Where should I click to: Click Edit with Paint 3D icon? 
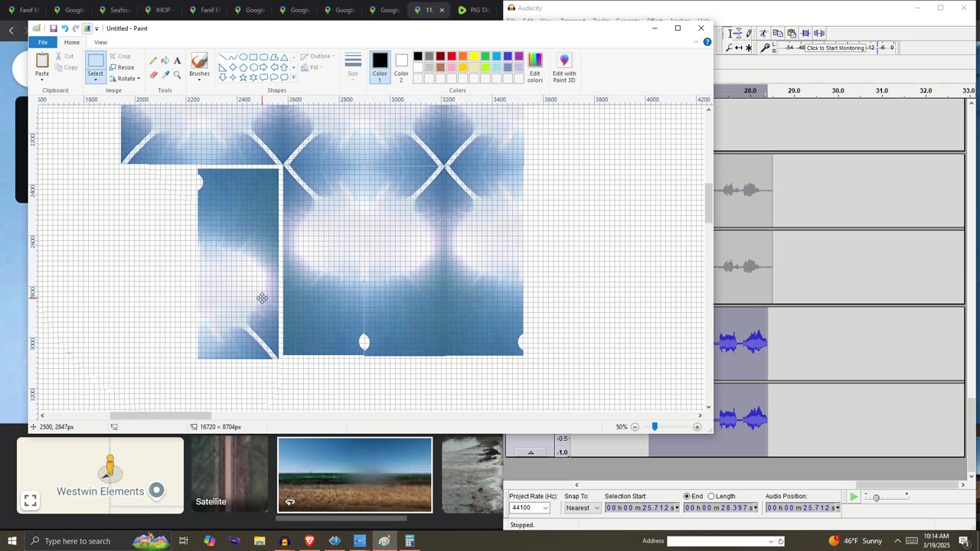click(564, 60)
